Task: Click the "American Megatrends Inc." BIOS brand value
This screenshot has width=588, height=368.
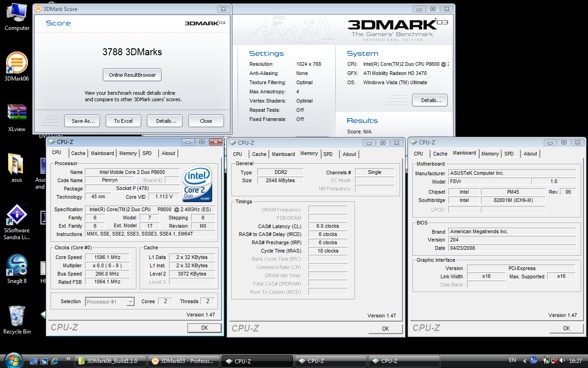Action: click(512, 231)
